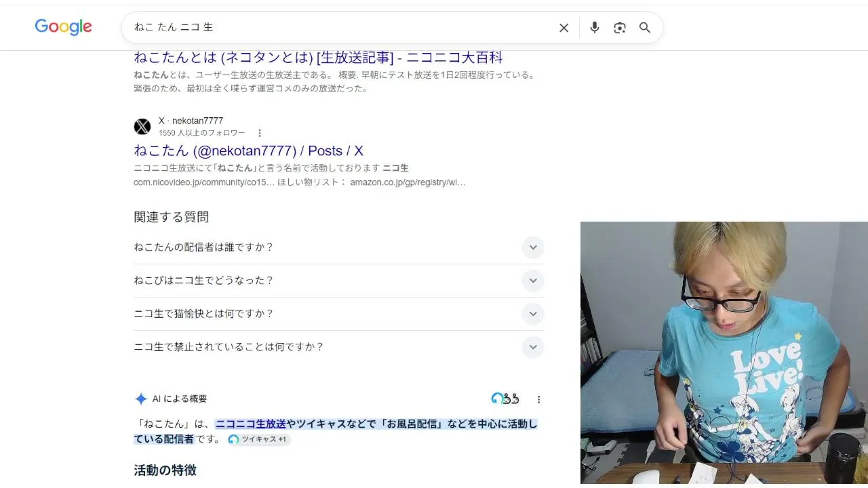The height and width of the screenshot is (488, 868).
Task: Click the X logo favicon beside nekotan7777
Action: tap(142, 127)
